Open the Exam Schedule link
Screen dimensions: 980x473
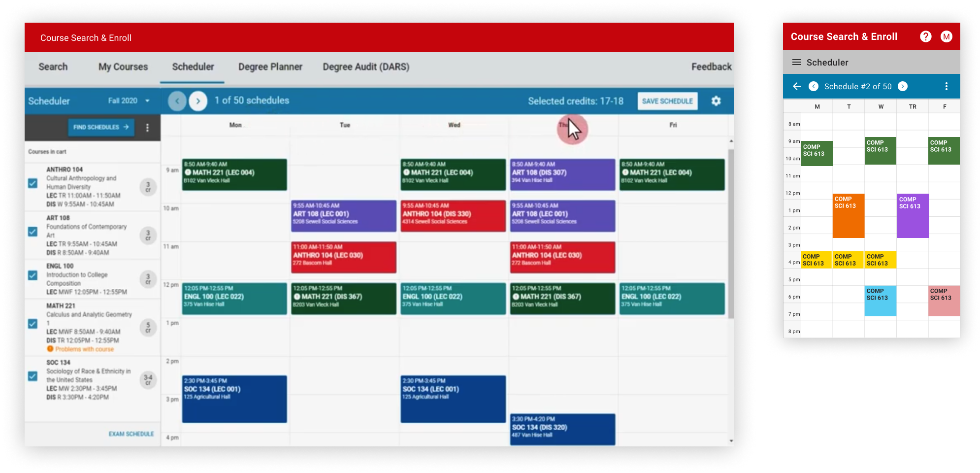[x=131, y=434]
